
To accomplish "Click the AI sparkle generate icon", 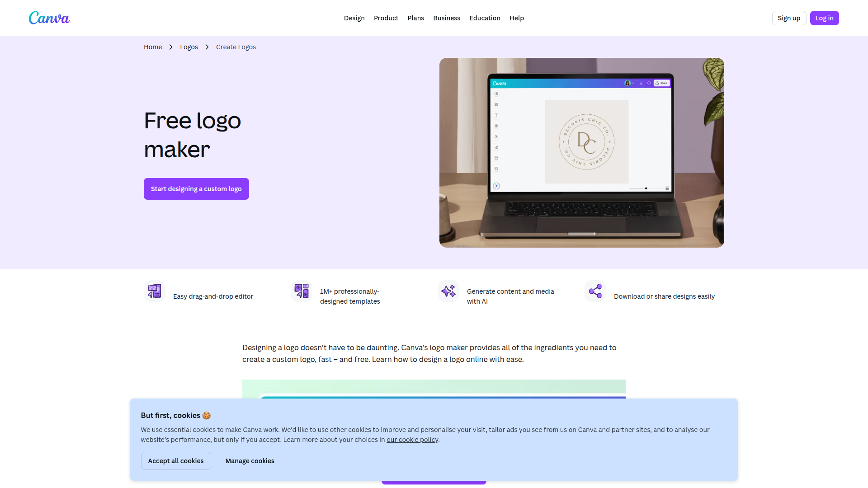I will [448, 291].
